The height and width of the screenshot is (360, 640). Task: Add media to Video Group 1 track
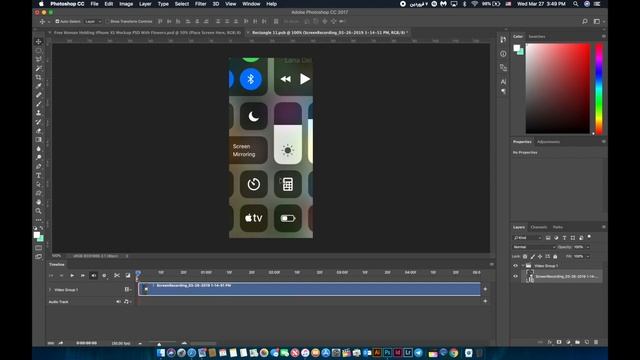485,289
